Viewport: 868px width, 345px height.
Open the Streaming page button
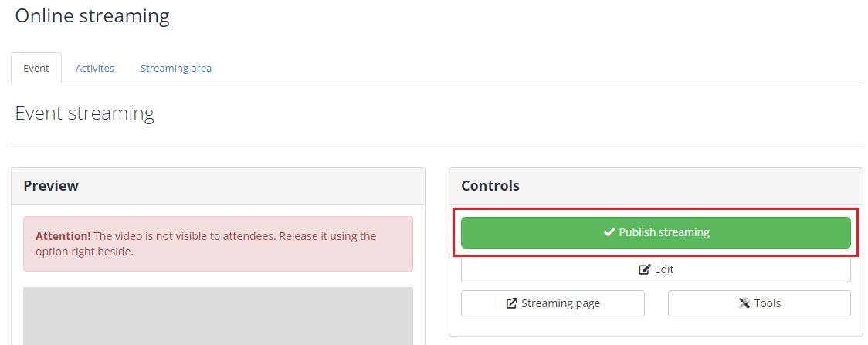[x=552, y=303]
